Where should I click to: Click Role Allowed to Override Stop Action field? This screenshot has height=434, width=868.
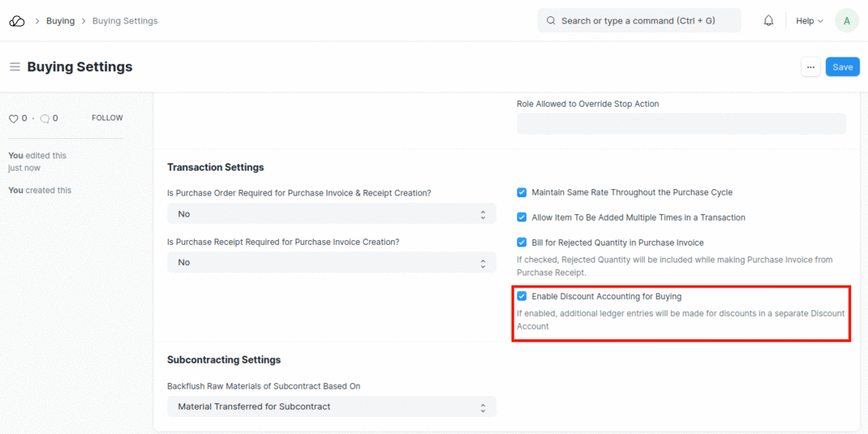(x=680, y=124)
